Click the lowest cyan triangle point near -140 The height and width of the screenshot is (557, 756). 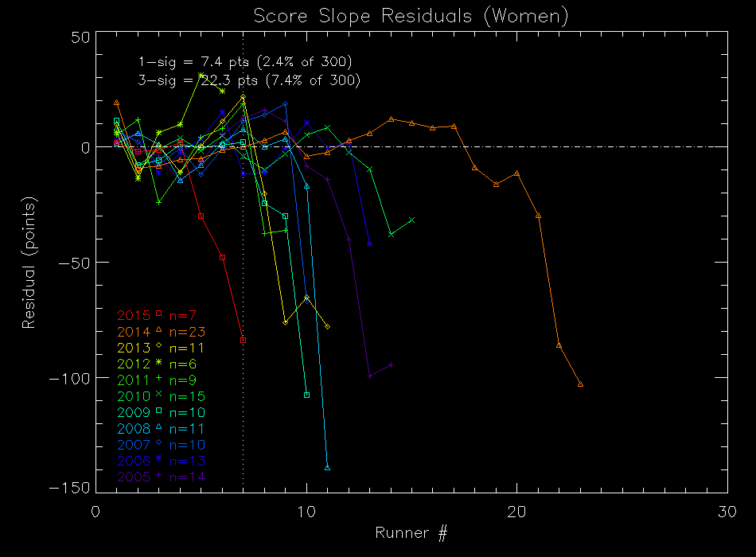pos(327,467)
